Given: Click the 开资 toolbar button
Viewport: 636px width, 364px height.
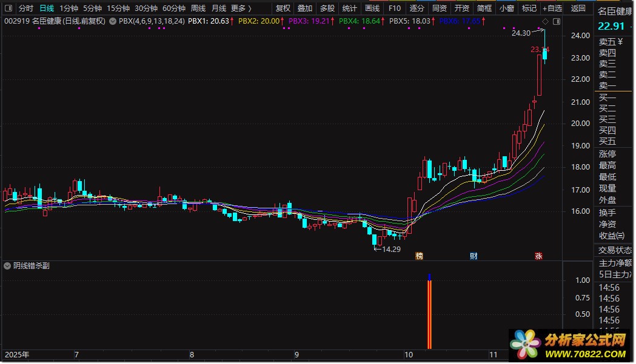Looking at the screenshot, I should (461, 8).
